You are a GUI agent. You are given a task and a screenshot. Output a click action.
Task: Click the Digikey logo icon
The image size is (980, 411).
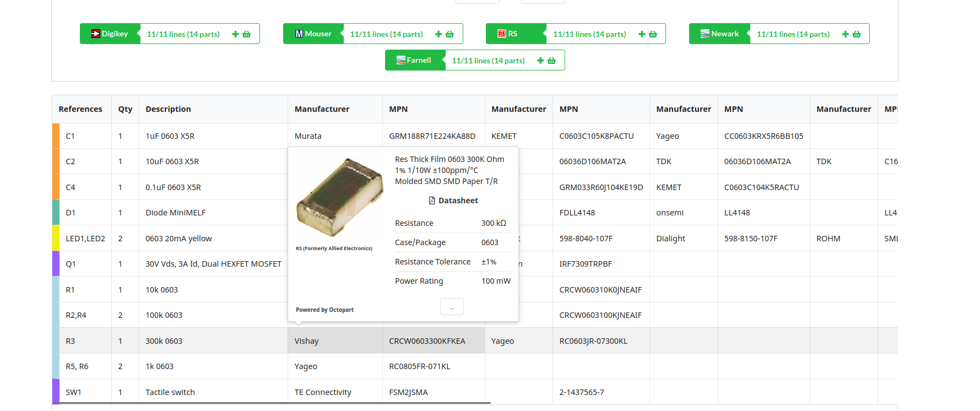pyautogui.click(x=95, y=34)
